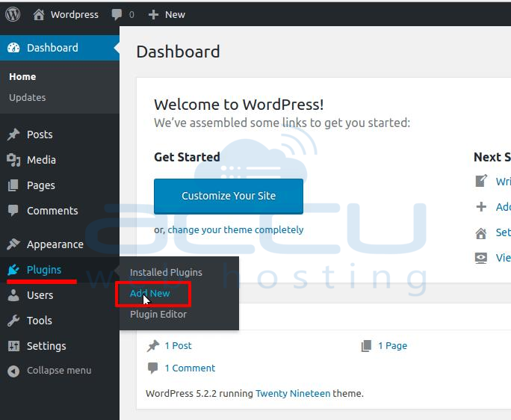Open the 1 Page link

392,346
